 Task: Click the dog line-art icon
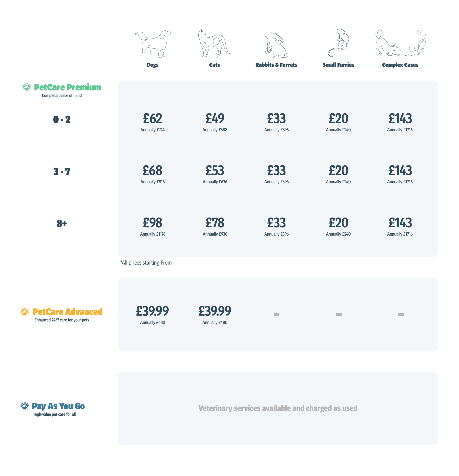[152, 44]
